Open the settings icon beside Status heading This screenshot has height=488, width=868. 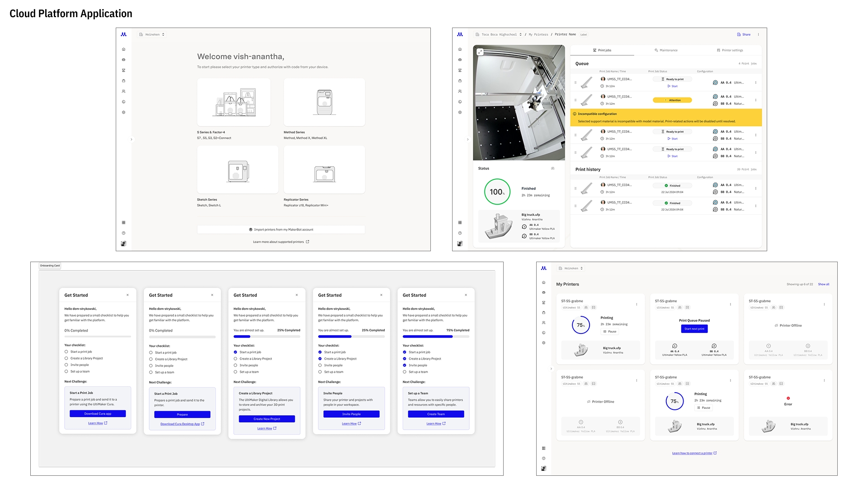[552, 169]
